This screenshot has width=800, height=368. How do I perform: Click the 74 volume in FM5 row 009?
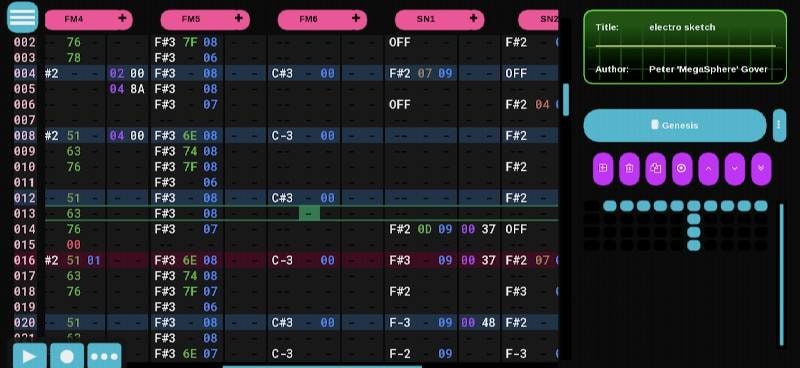(x=190, y=151)
